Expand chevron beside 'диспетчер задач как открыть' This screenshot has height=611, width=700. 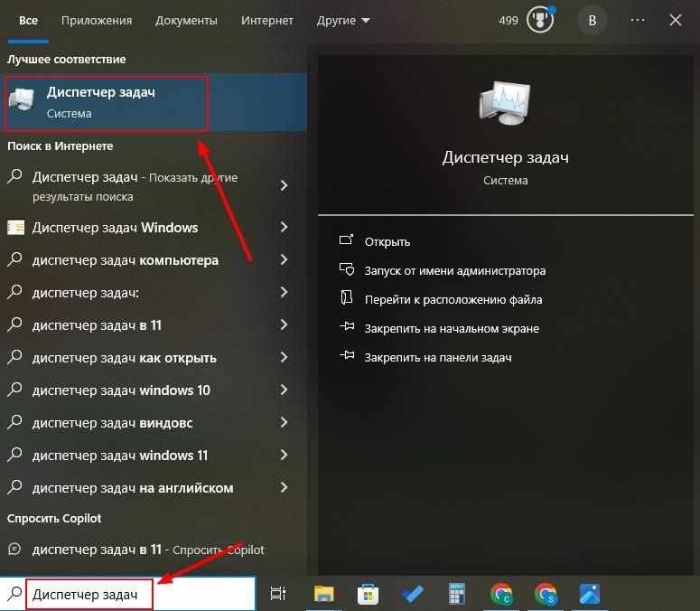coord(284,358)
